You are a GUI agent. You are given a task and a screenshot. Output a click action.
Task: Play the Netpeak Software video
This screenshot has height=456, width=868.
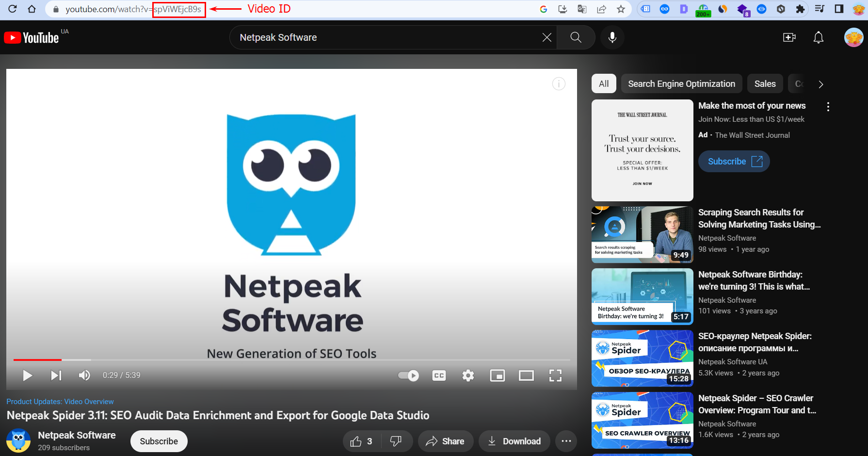tap(28, 375)
